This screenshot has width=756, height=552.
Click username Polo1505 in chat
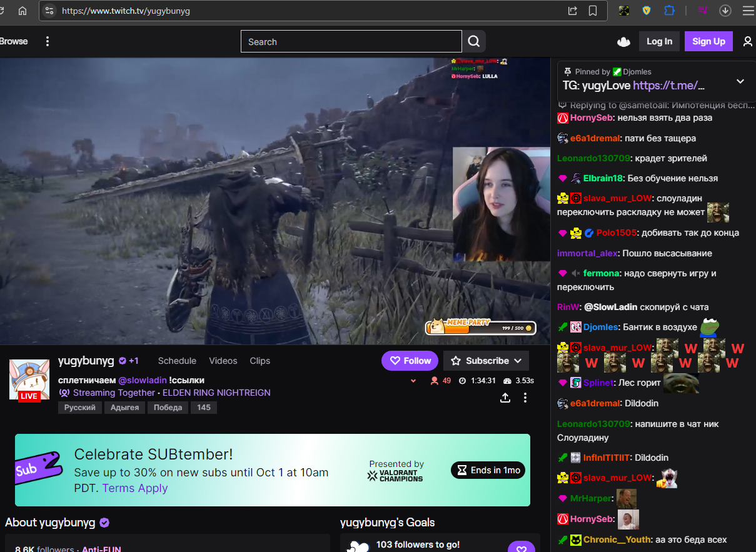point(616,233)
